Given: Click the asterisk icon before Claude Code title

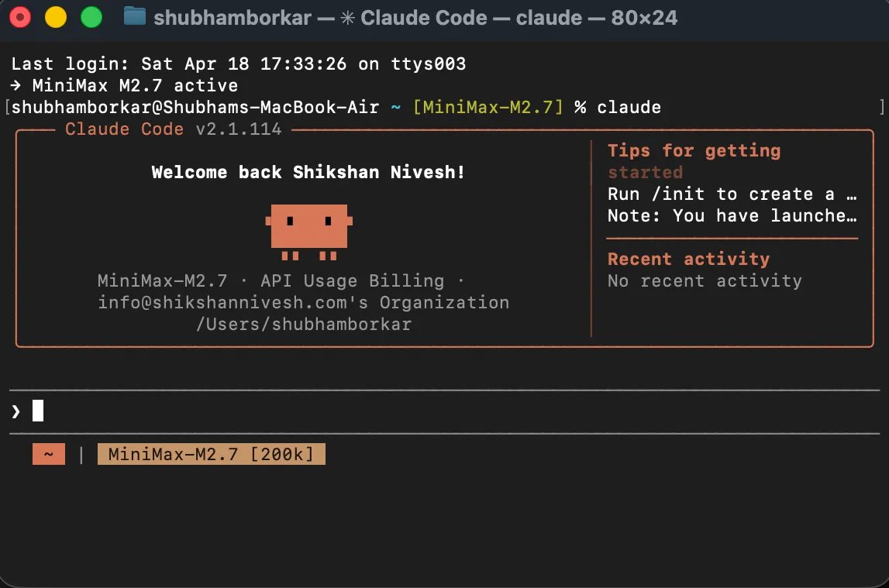Looking at the screenshot, I should tap(347, 18).
